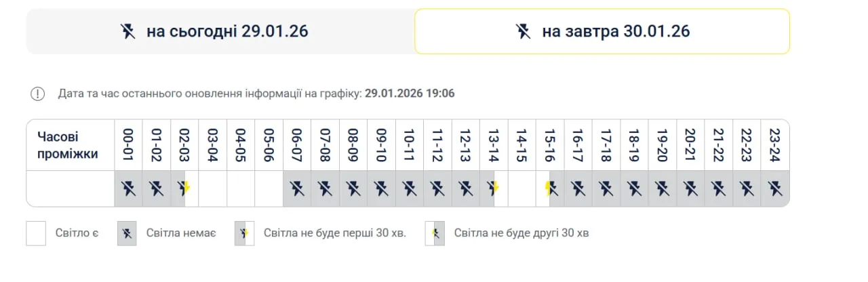The image size is (868, 282).
Task: Click the 03-04 time interval header
Action: coord(213,144)
